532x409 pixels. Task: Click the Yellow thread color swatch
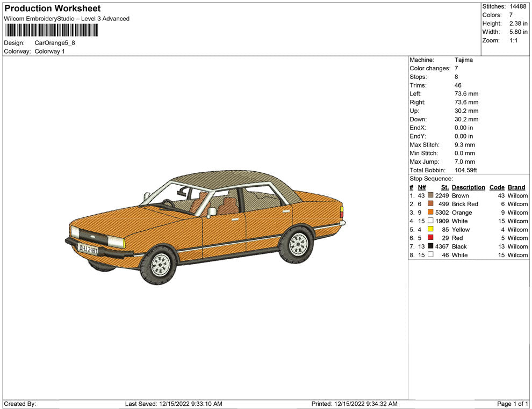430,230
